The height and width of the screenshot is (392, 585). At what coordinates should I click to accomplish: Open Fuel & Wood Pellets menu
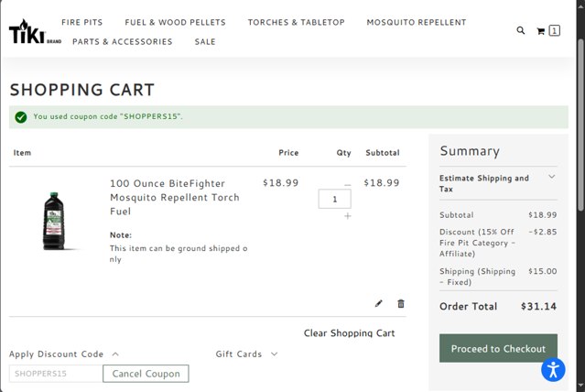tap(176, 22)
